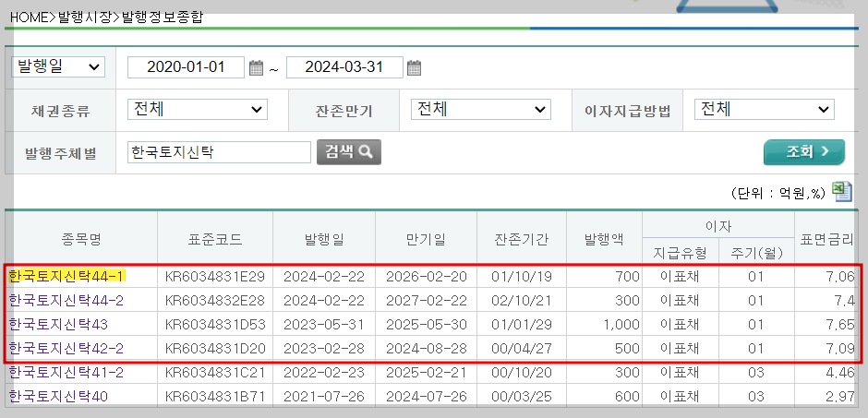
Task: Click the 발행일 column header
Action: pos(324,239)
